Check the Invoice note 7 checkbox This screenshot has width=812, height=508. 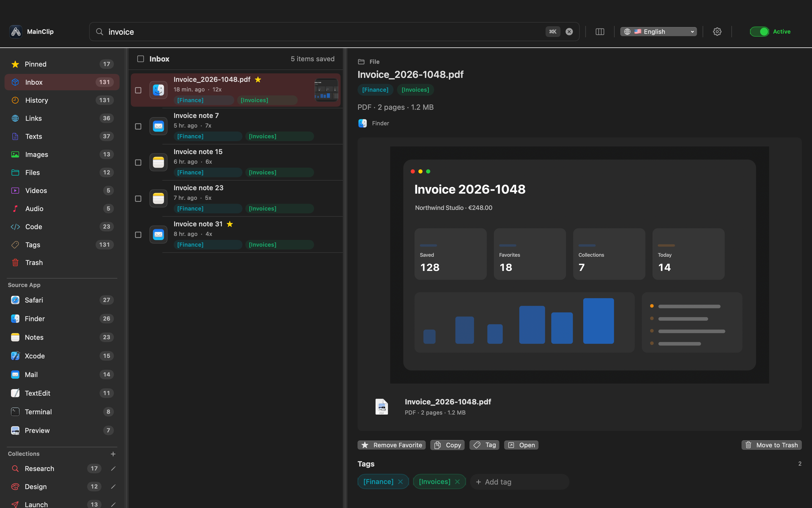[138, 126]
